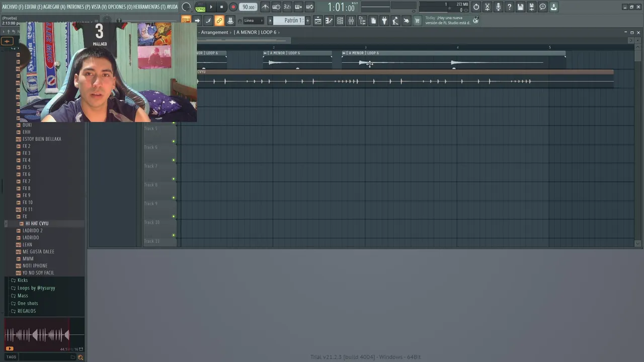Screen dimensions: 644x362
Task: Click the speech bubble project info icon
Action: [x=542, y=7]
